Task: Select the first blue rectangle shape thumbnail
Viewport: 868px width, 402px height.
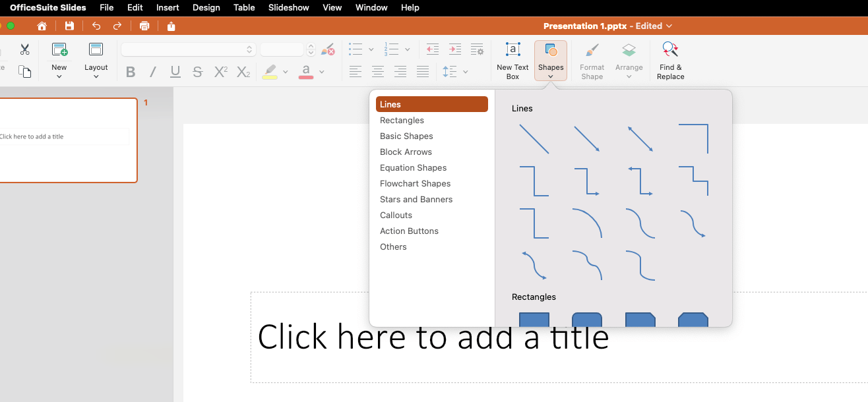Action: point(534,321)
